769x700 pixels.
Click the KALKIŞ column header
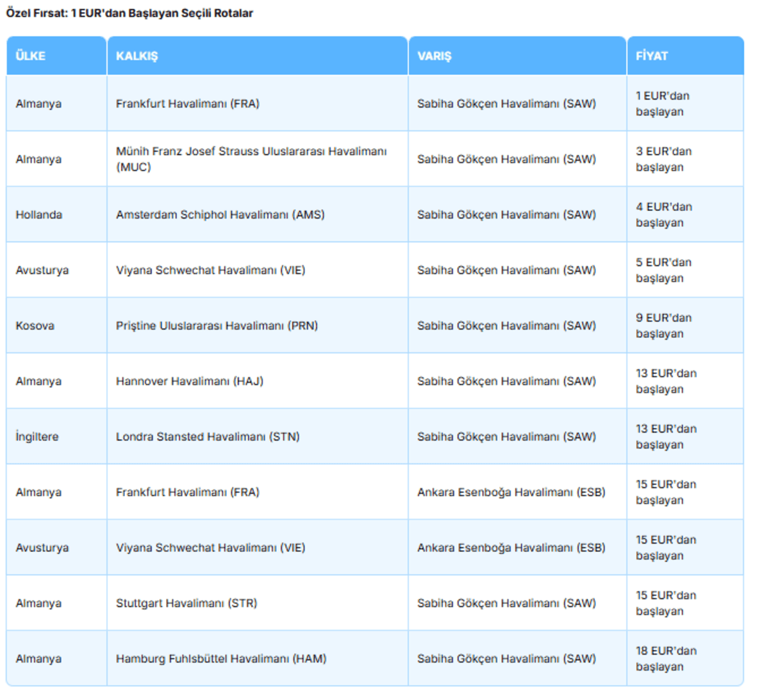257,56
